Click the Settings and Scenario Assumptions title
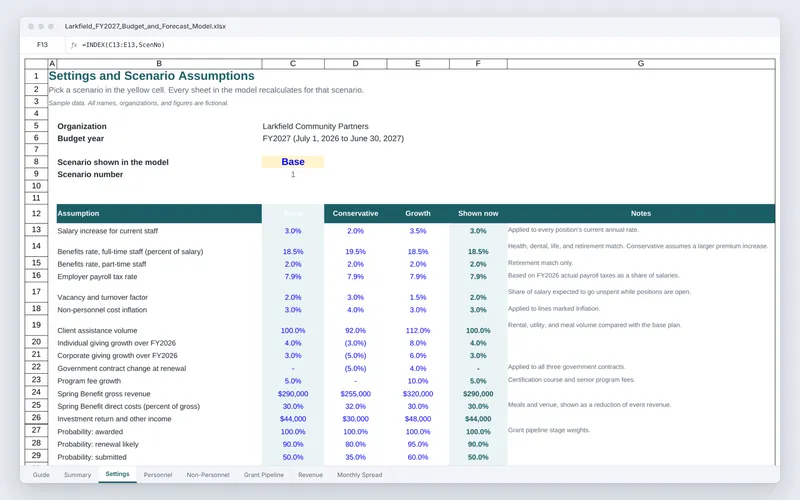 point(152,76)
